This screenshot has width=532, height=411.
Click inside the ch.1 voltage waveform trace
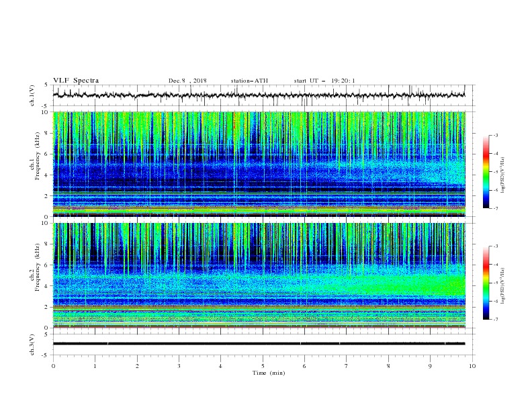[259, 95]
